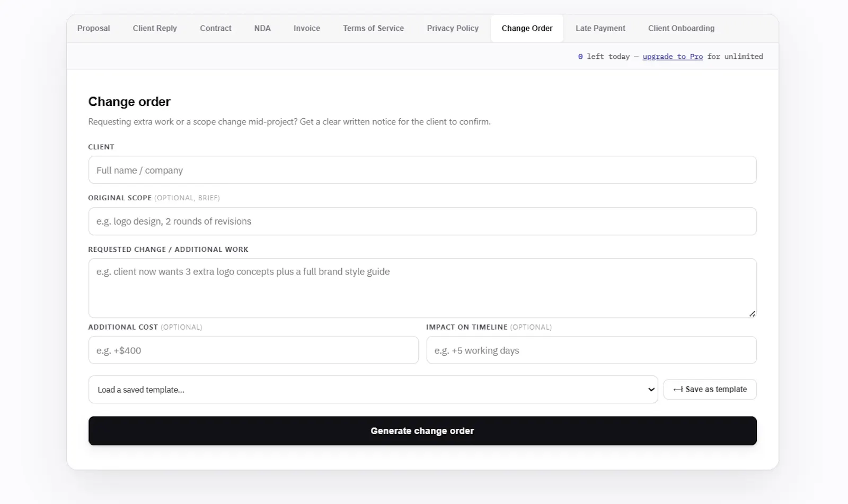Open the Terms of Service tab

pos(373,28)
